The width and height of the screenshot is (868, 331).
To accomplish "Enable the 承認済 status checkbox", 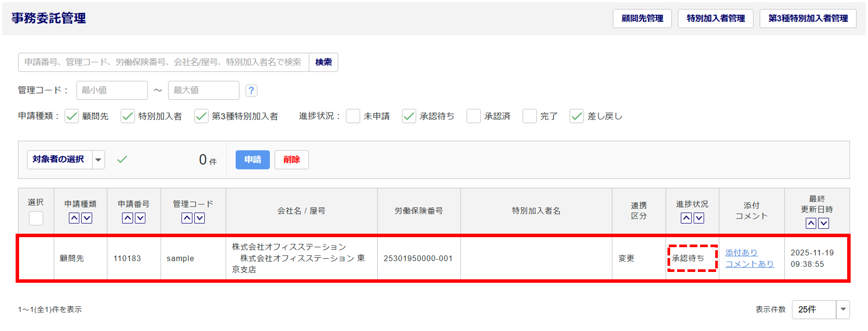I will click(x=473, y=116).
